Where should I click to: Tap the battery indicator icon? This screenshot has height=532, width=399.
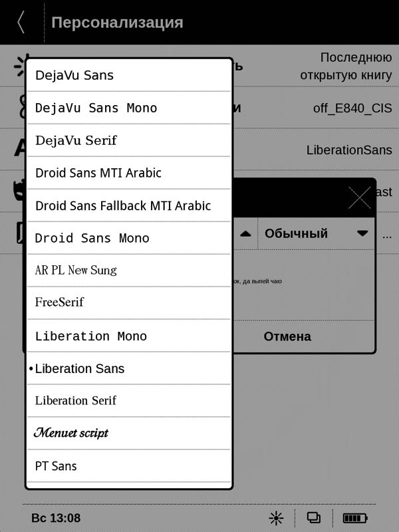pyautogui.click(x=355, y=518)
